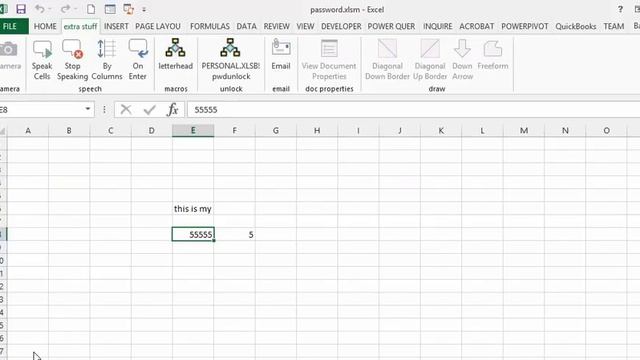This screenshot has height=360, width=640.
Task: Click the Undo arrow icon
Action: [x=40, y=9]
